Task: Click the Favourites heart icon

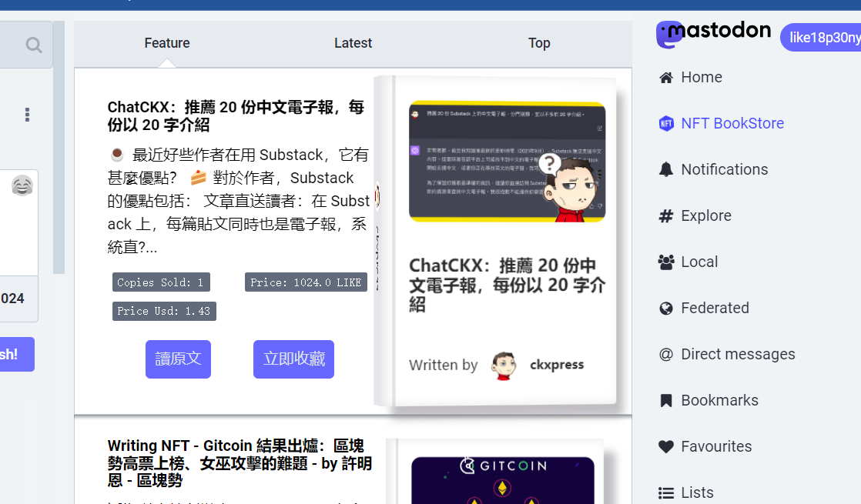Action: [x=666, y=447]
